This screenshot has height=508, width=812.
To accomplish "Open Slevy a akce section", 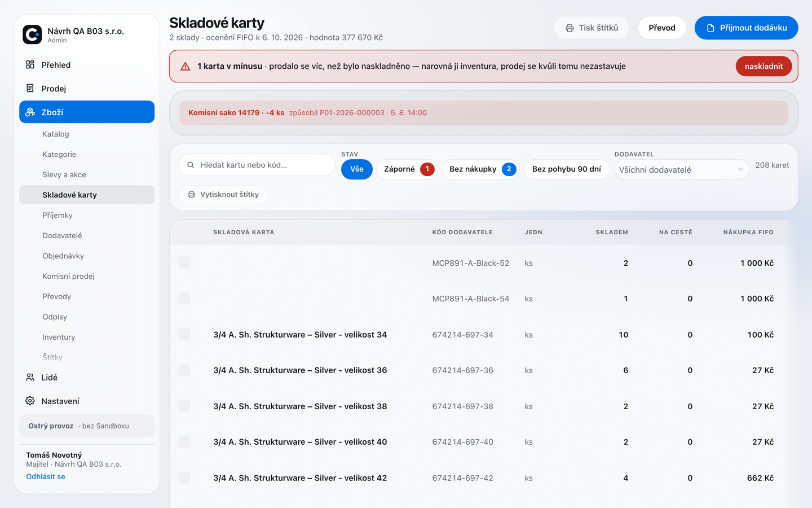I will coord(87,174).
